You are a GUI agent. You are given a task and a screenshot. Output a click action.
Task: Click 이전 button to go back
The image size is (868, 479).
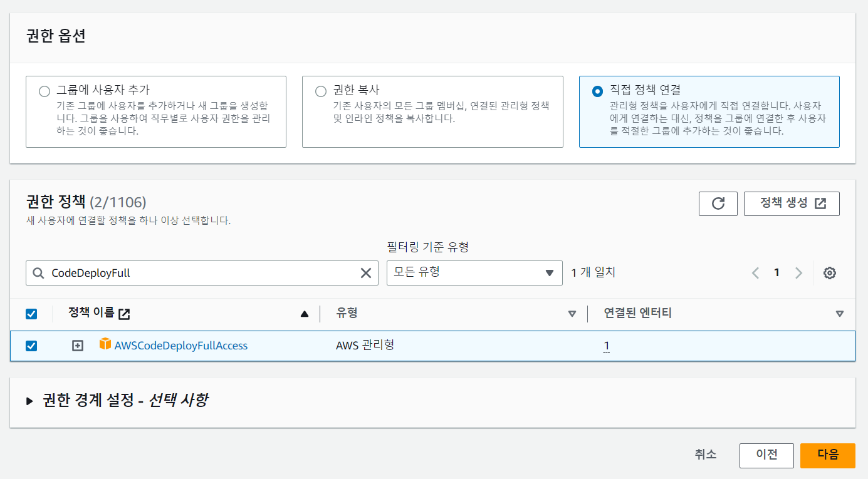click(x=766, y=455)
